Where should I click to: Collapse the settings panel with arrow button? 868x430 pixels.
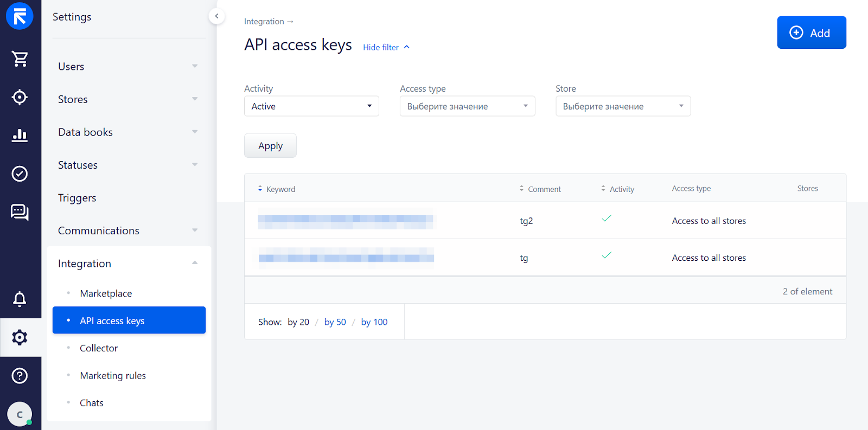tap(216, 16)
